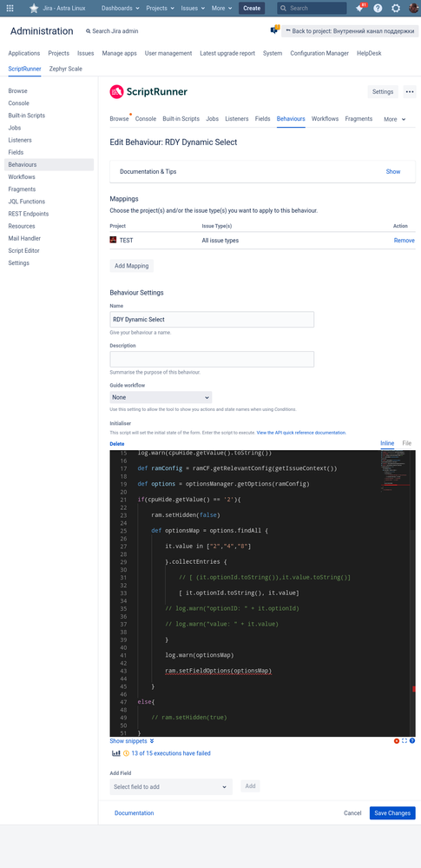Screen dimensions: 421x868
Task: Open the help question mark icon
Action: pos(378,9)
